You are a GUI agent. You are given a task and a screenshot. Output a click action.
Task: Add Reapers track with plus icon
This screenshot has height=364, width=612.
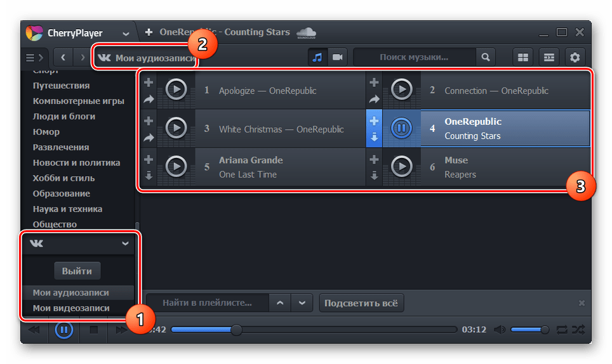(374, 159)
